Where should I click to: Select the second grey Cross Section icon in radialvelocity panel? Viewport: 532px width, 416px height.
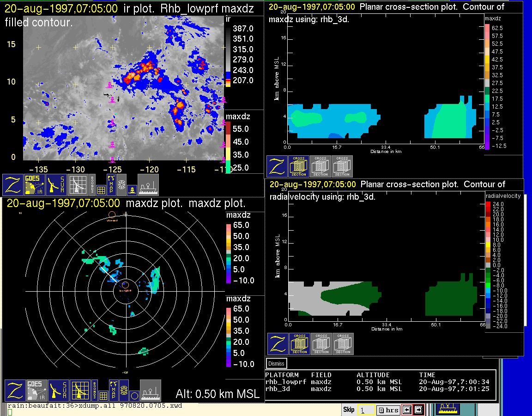tap(321, 344)
